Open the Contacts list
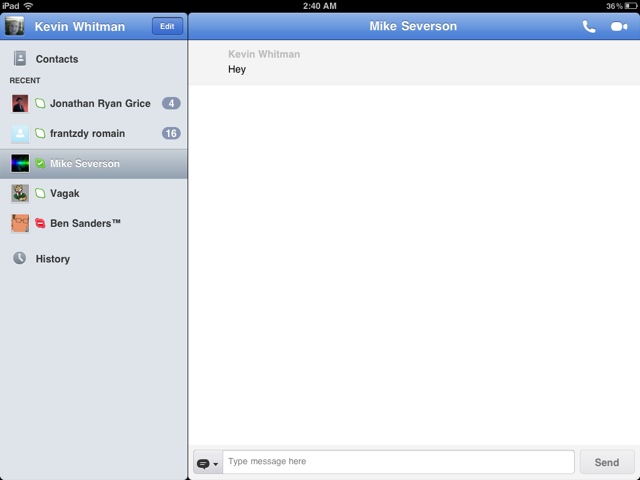 tap(93, 59)
